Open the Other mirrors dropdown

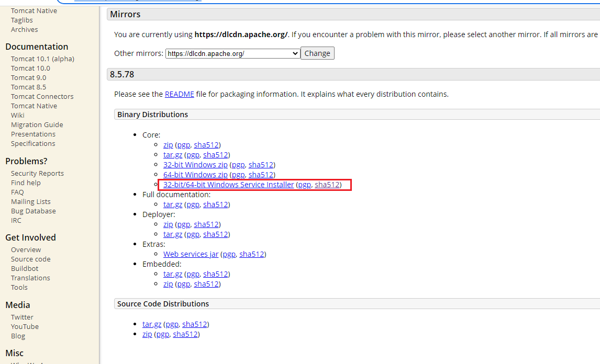(232, 53)
